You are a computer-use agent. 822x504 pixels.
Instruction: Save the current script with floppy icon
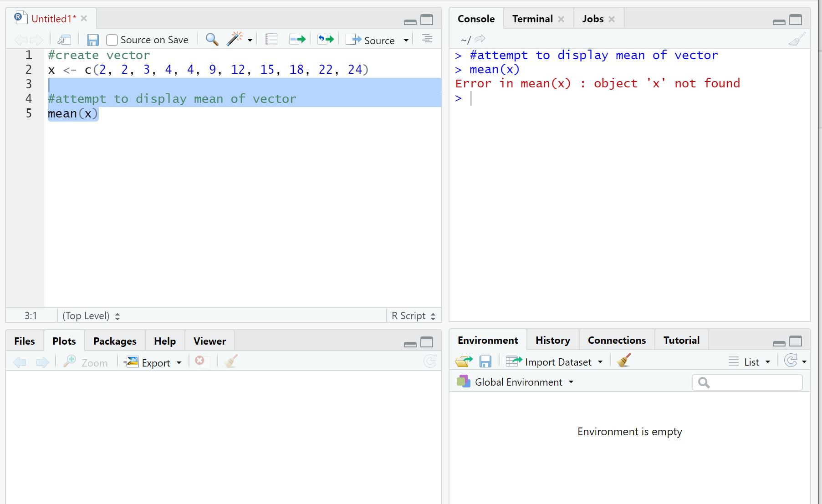pyautogui.click(x=92, y=40)
